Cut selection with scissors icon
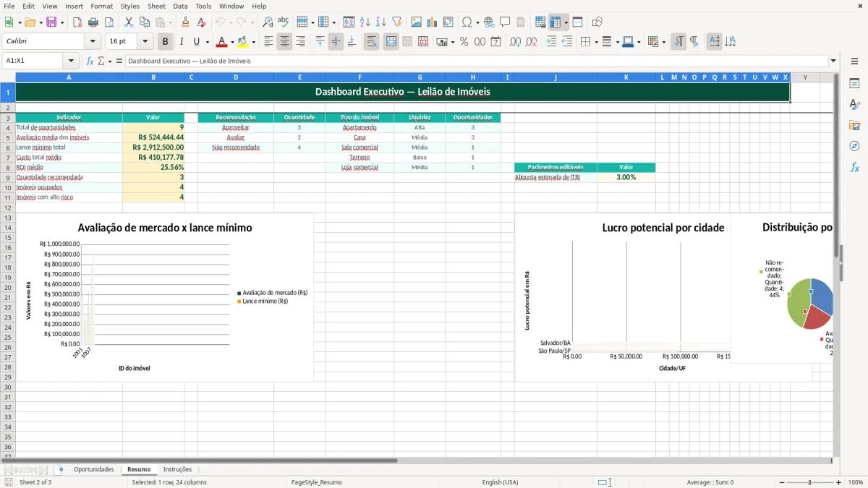The width and height of the screenshot is (868, 488). 129,22
